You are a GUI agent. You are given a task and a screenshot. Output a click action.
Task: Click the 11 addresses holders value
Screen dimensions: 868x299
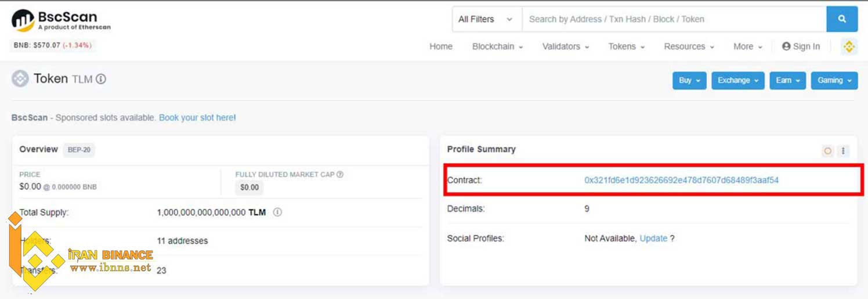182,240
